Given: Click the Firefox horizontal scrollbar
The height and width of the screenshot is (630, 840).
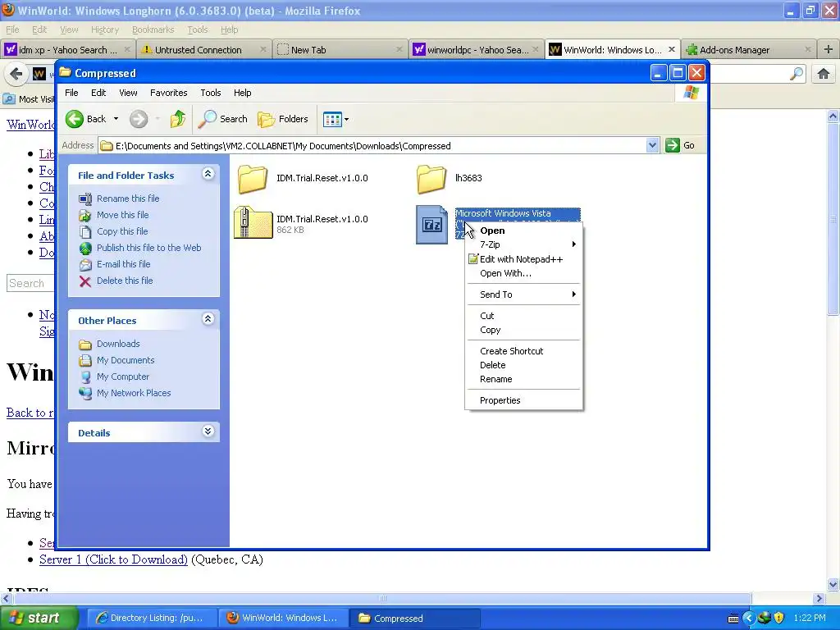Looking at the screenshot, I should (381, 598).
